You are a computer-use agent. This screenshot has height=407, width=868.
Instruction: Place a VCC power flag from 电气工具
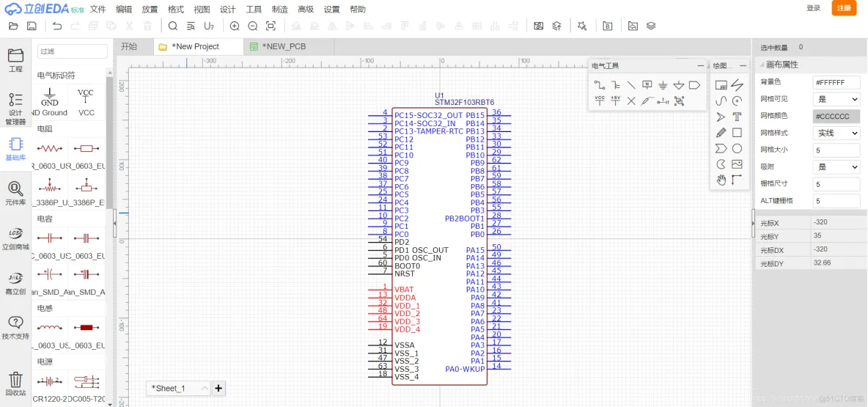pos(600,100)
